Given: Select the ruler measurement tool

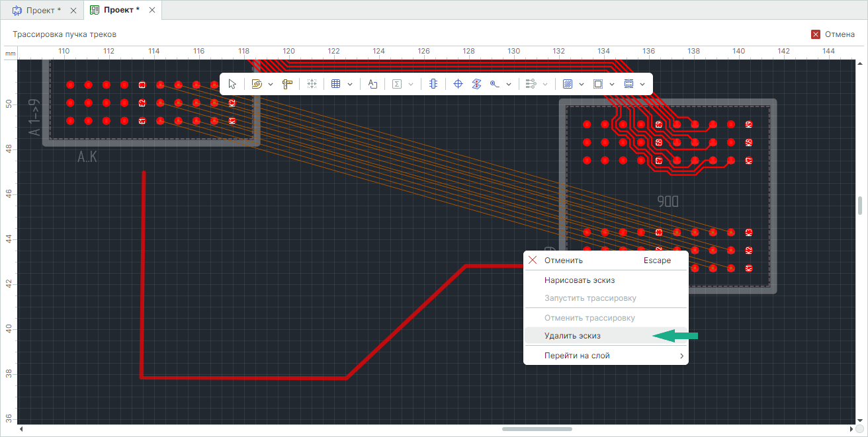Looking at the screenshot, I should click(x=287, y=84).
